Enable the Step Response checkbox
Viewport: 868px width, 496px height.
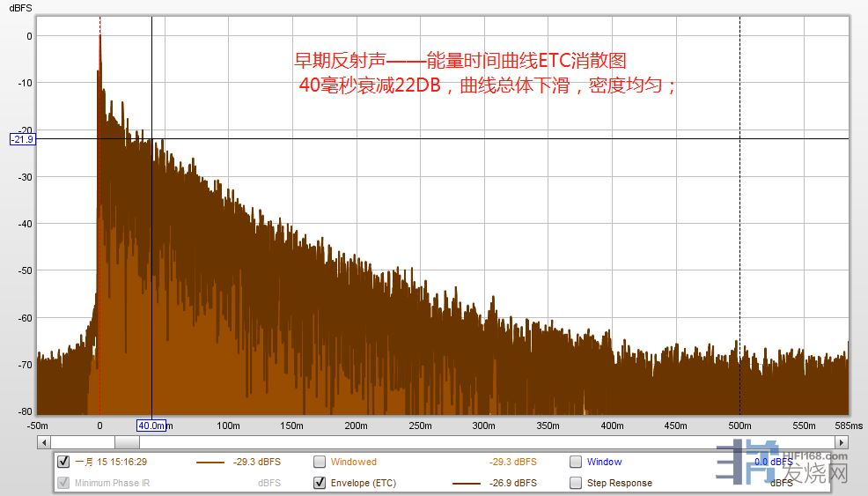pos(576,483)
